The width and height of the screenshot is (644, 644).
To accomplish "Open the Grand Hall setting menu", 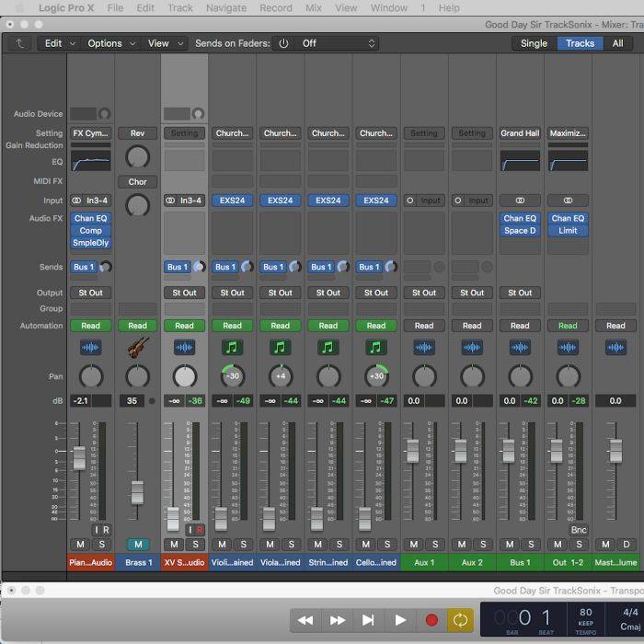I will click(520, 133).
